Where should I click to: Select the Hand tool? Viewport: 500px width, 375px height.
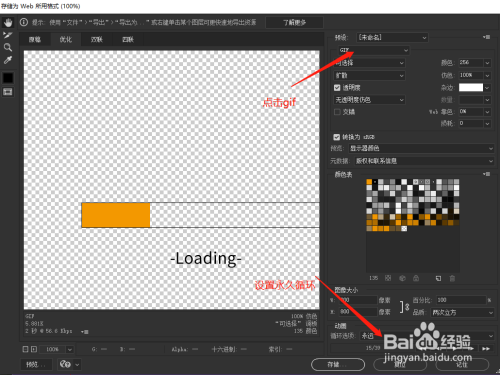pos(8,22)
